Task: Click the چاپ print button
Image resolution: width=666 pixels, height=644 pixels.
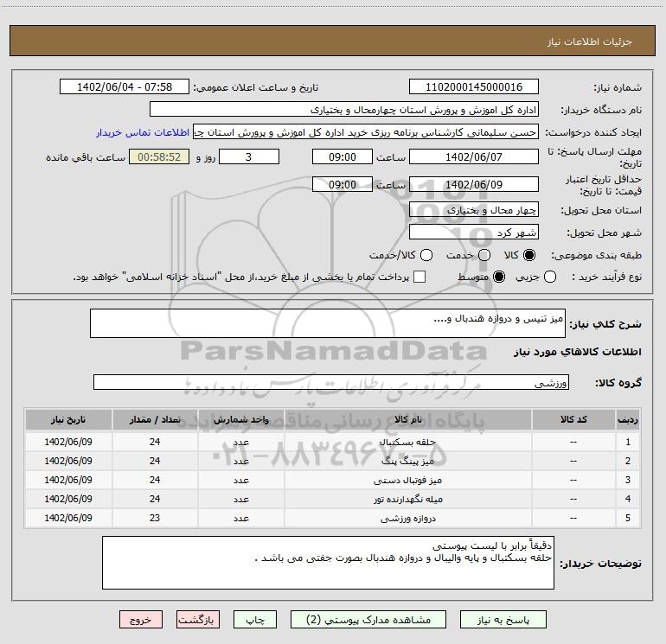Action: 255,620
